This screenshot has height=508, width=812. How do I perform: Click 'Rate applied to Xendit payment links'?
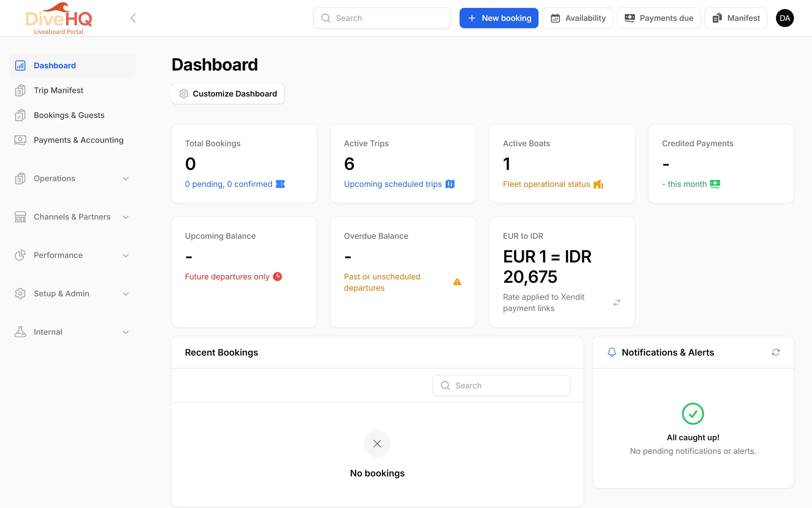click(544, 302)
